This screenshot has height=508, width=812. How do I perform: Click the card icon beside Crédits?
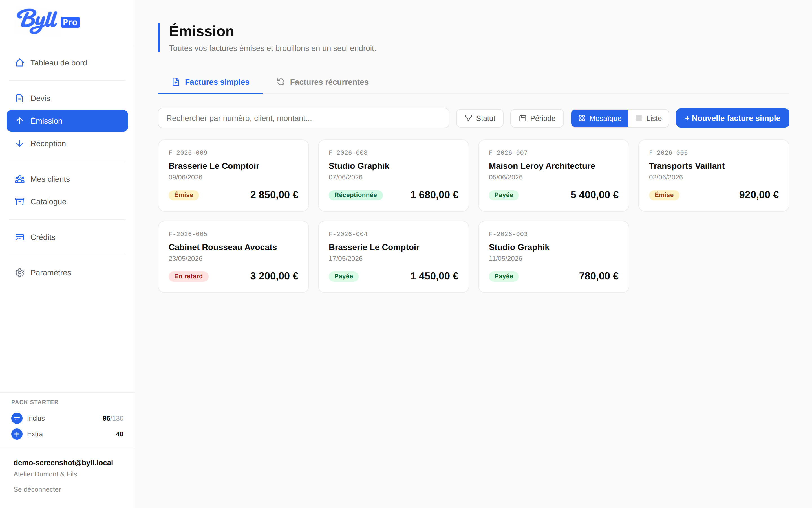coord(20,237)
